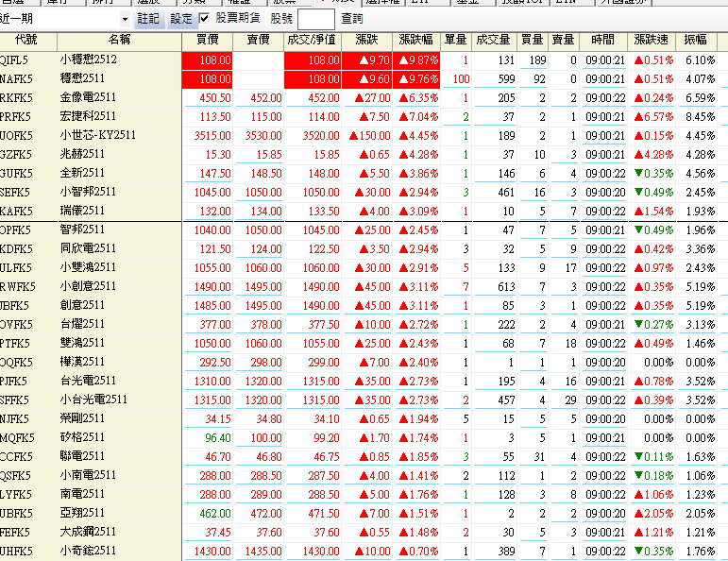Screen dimensions: 728x561
Task: Click the 設定 settings button
Action: coord(181,19)
